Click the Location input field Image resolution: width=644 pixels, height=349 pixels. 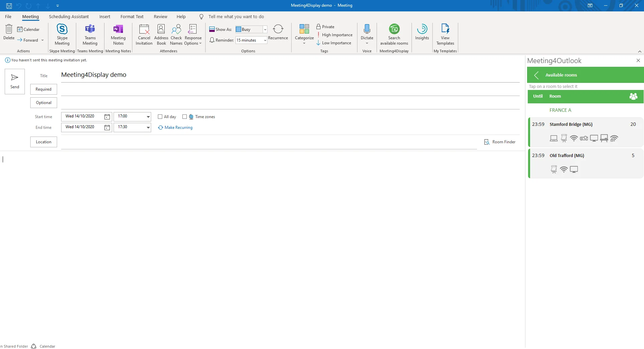pyautogui.click(x=269, y=142)
